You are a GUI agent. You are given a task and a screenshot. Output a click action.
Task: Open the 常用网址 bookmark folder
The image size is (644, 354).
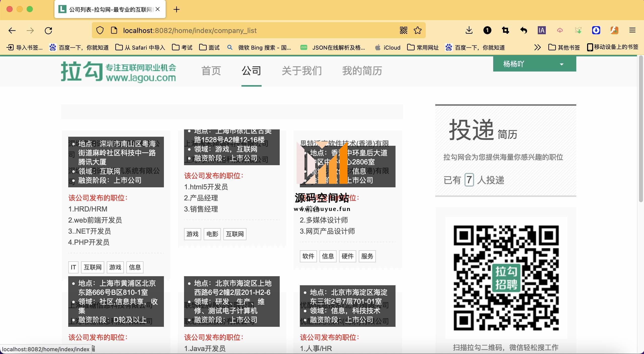click(x=423, y=47)
